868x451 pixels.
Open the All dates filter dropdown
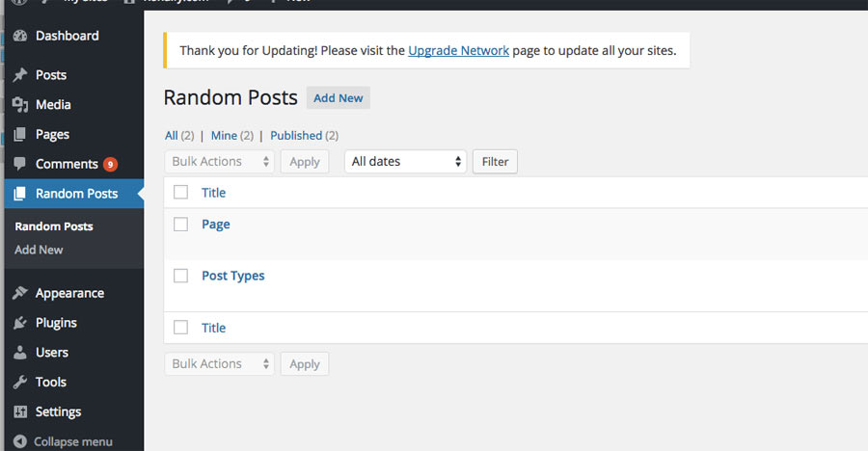405,162
